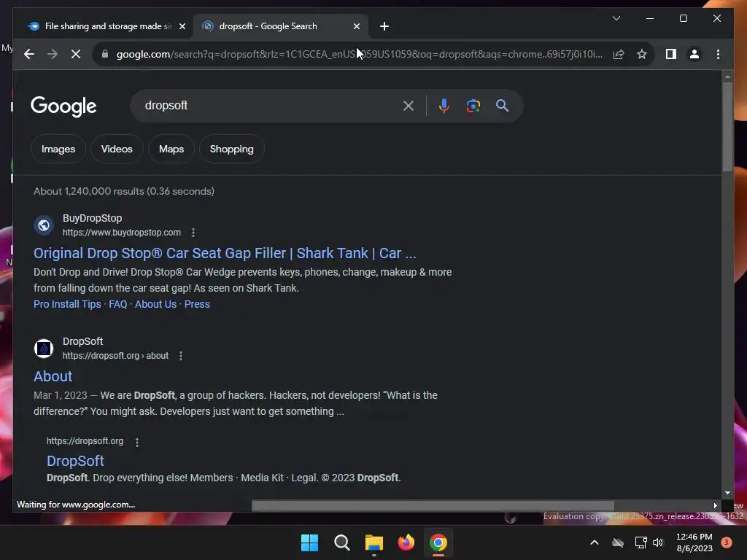Show hidden system tray icons
Viewport: 747px width, 560px height.
(594, 542)
